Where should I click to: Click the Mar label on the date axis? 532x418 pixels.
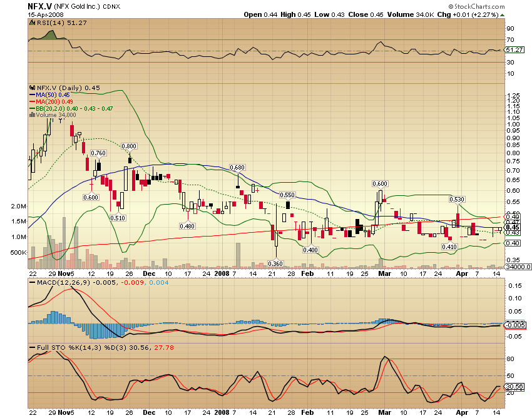point(384,273)
